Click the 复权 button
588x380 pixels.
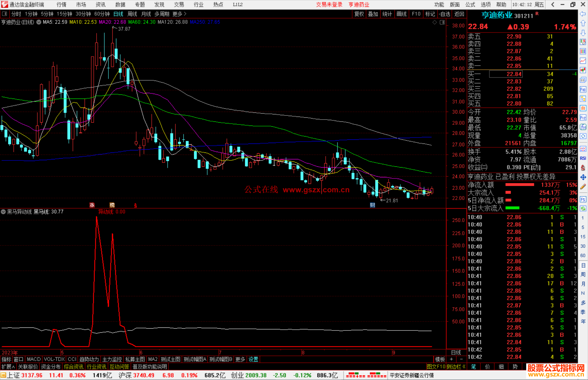tap(359, 14)
